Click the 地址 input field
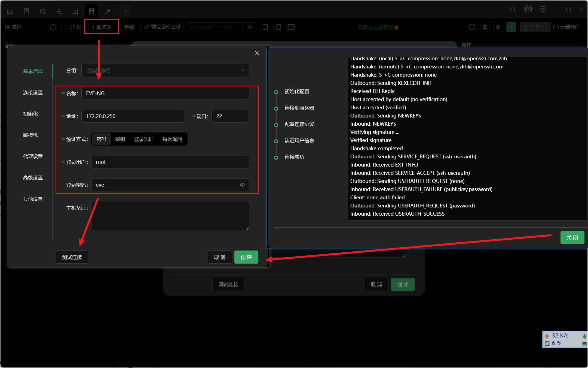588x368 pixels. click(133, 116)
